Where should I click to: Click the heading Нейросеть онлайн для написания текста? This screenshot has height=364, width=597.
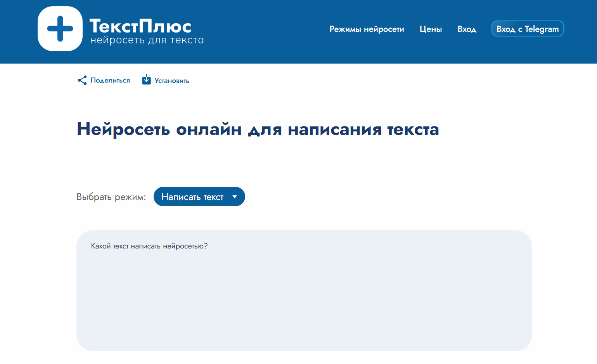[x=258, y=129]
